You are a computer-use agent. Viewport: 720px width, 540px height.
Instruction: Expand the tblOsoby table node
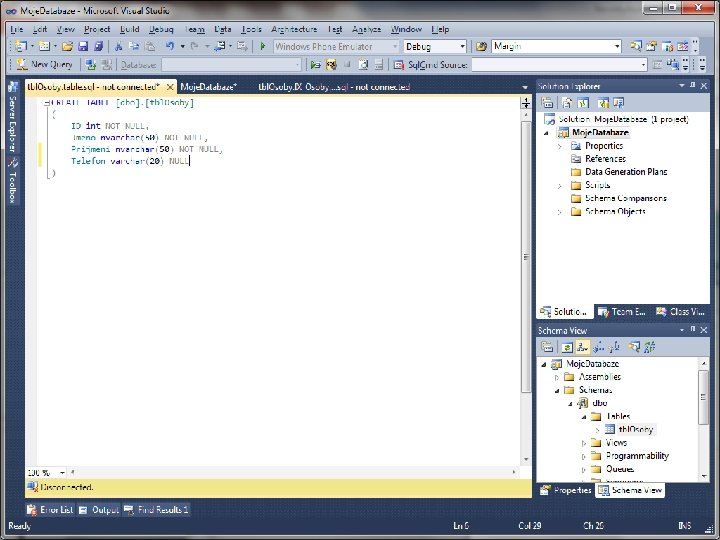point(597,430)
